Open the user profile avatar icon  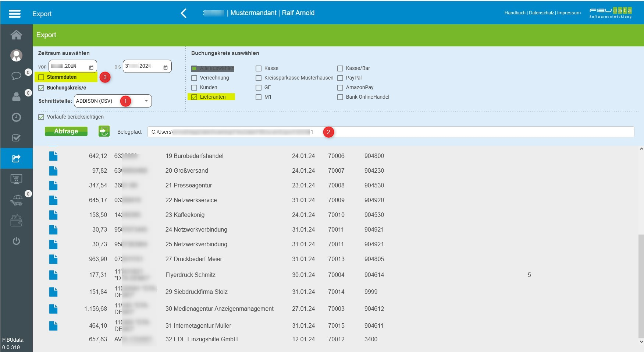click(16, 56)
